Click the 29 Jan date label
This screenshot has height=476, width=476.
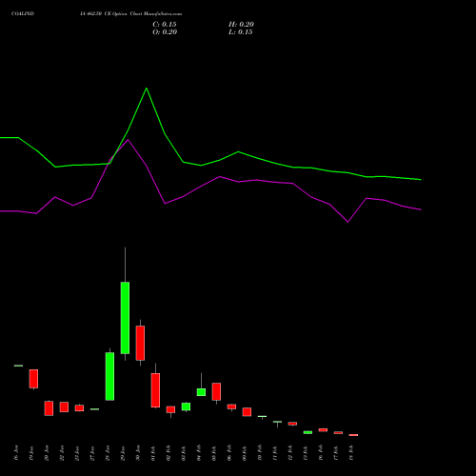123,453
